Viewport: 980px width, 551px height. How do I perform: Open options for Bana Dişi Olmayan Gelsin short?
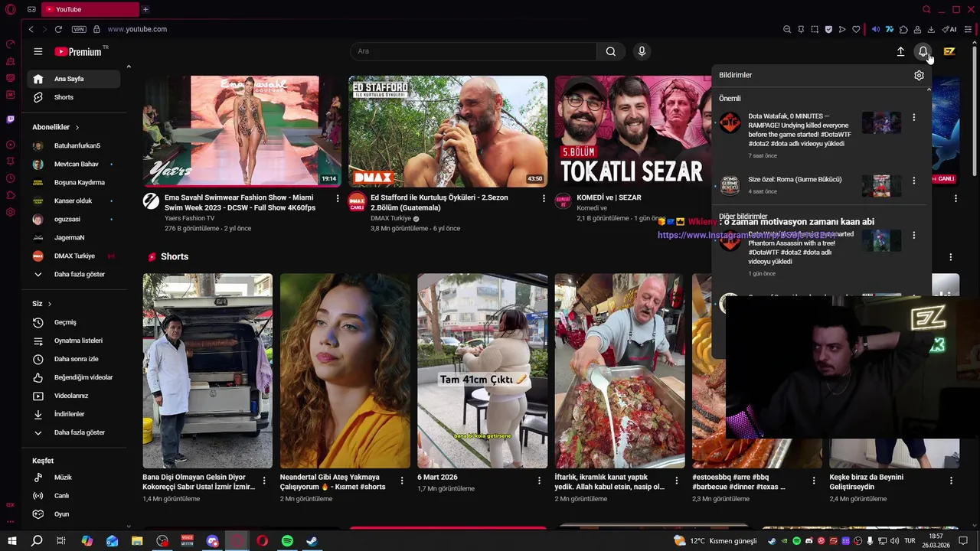264,481
